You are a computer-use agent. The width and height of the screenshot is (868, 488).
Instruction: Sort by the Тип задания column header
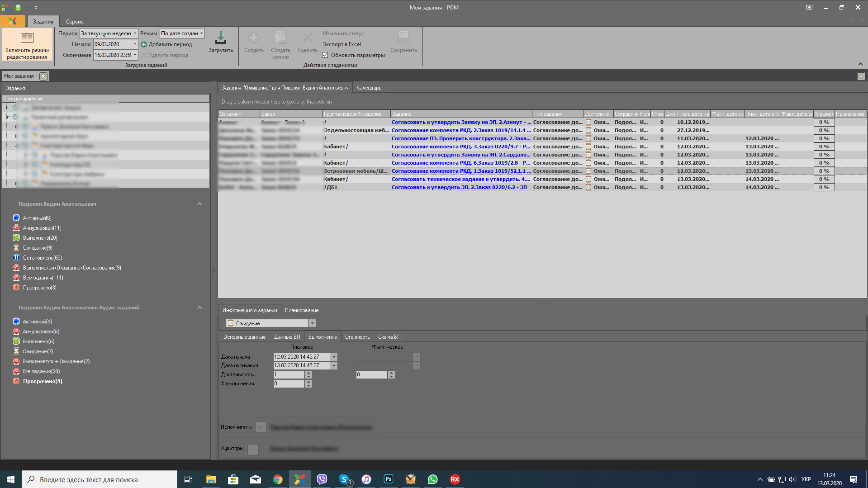(x=557, y=114)
